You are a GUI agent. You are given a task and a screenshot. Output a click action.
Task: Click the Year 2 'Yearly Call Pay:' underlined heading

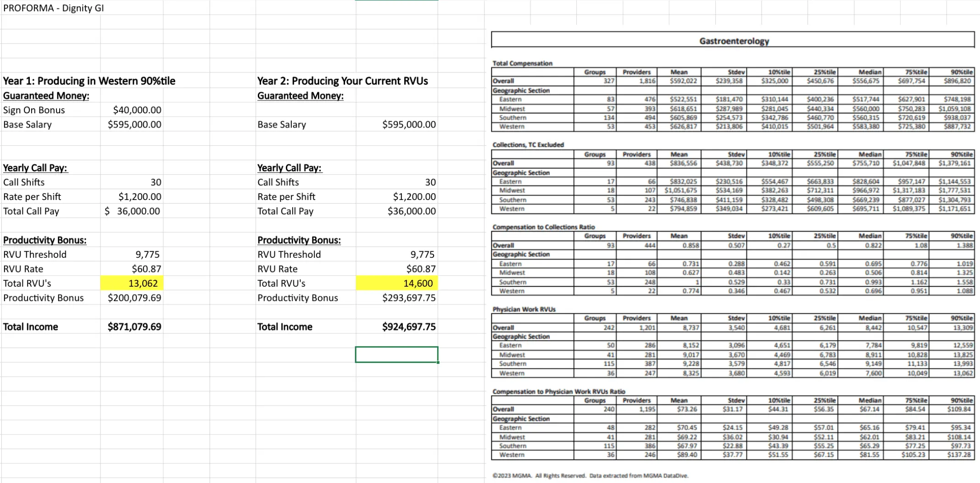pyautogui.click(x=290, y=168)
